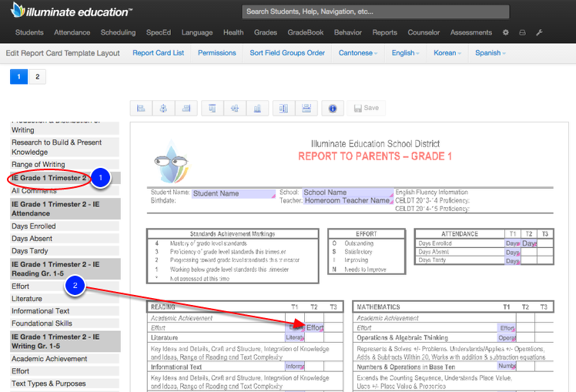Screen dimensions: 576x392
Task: Select Literature in the field list
Action: click(x=65, y=299)
